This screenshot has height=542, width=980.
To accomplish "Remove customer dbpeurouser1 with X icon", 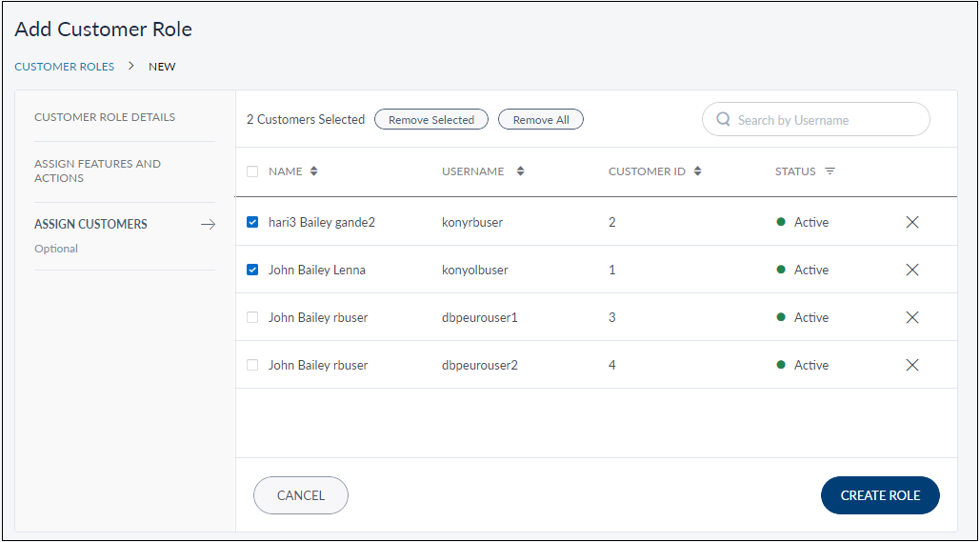I will (911, 317).
